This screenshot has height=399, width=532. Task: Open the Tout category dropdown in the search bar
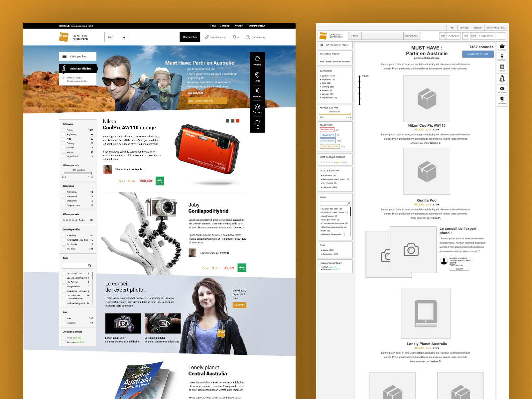coord(116,37)
